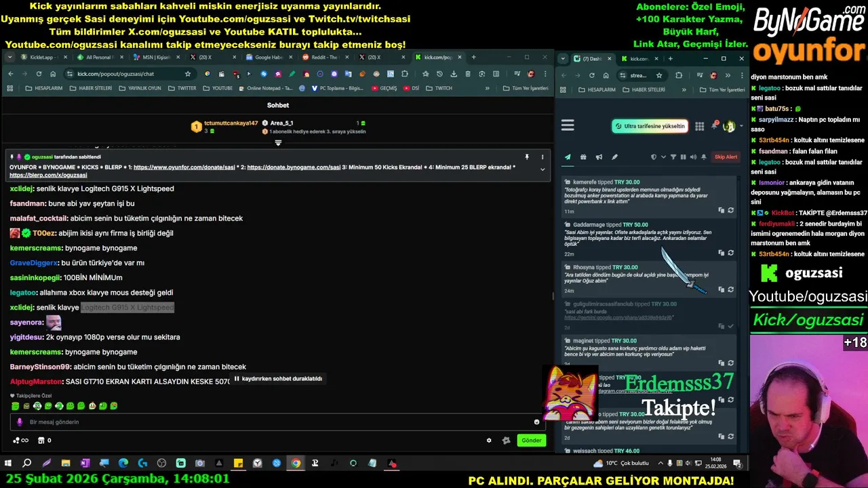This screenshot has width=868, height=488.
Task: Open the YOUTUBE bookmark folder
Action: pyautogui.click(x=218, y=88)
